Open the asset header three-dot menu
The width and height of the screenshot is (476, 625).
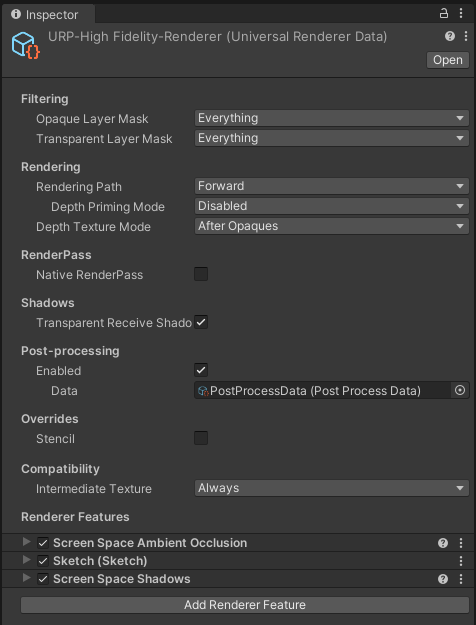[x=466, y=36]
